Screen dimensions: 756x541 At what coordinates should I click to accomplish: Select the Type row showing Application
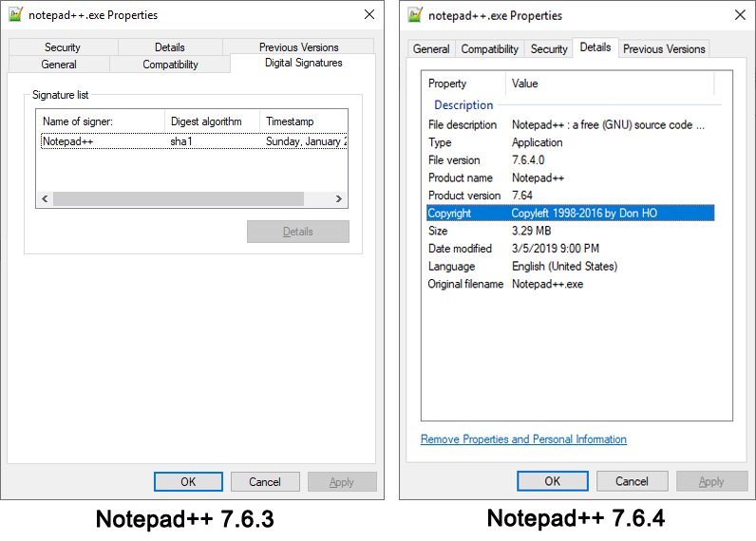pos(571,142)
